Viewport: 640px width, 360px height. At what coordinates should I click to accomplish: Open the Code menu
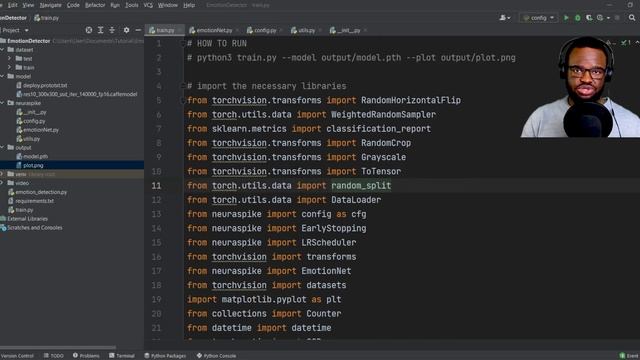click(73, 5)
